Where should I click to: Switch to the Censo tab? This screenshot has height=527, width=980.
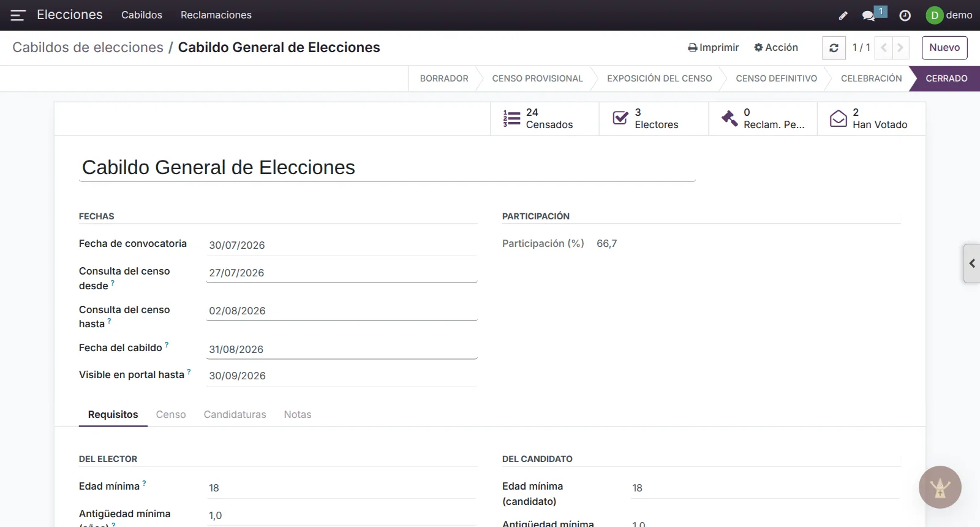point(171,415)
